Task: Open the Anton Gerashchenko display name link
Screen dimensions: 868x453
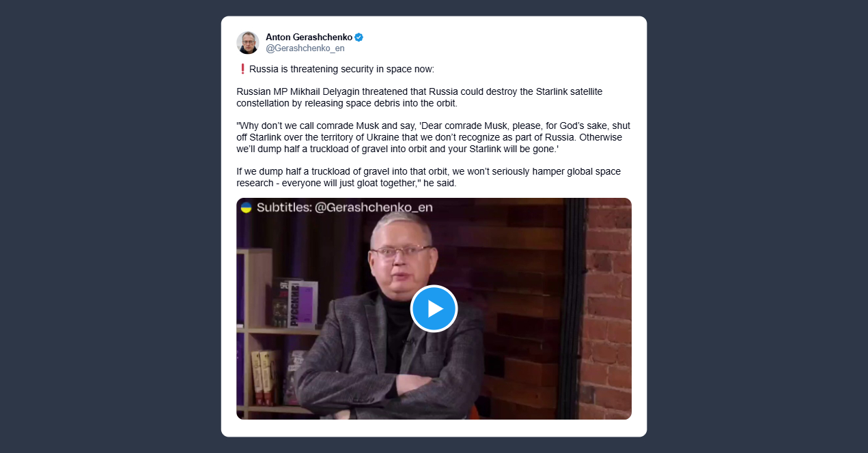Action: 309,37
